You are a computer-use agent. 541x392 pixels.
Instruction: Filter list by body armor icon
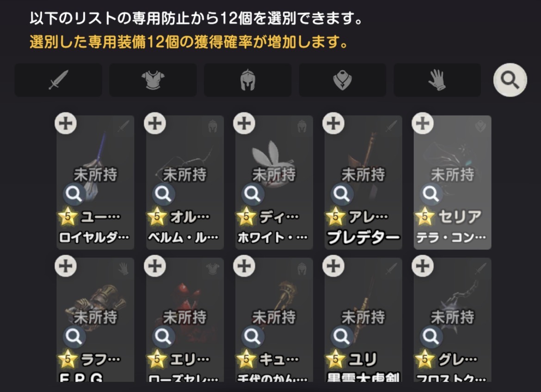[x=153, y=80]
